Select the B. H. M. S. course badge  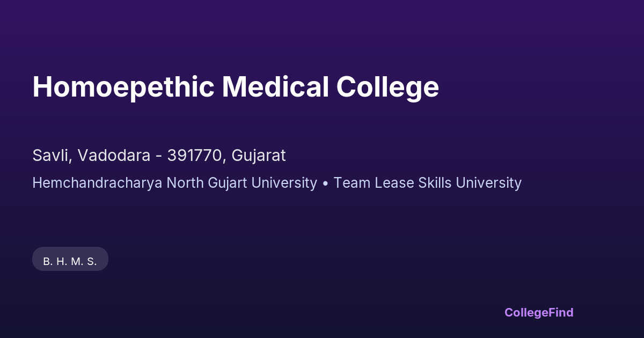[70, 261]
